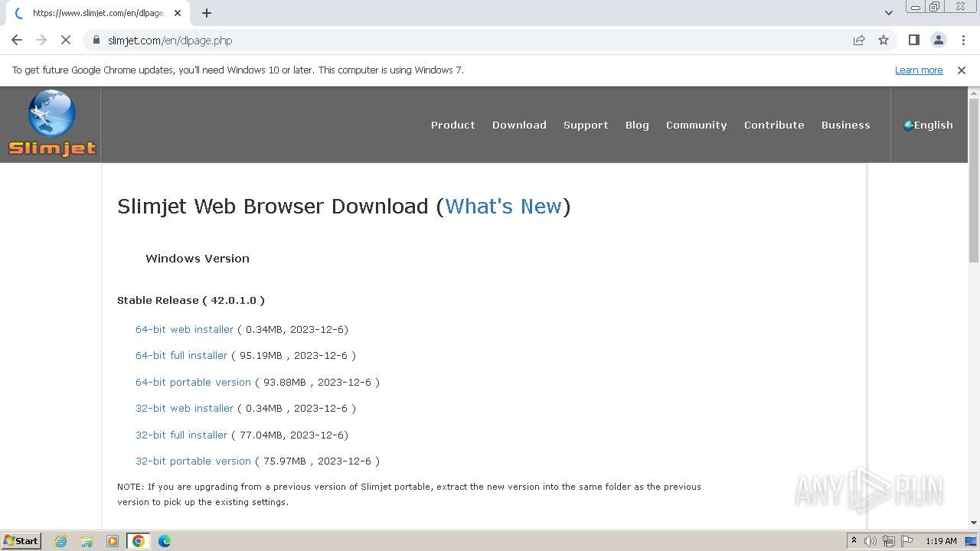Click Learn more about Chrome updates
The width and height of the screenshot is (980, 551).
919,70
